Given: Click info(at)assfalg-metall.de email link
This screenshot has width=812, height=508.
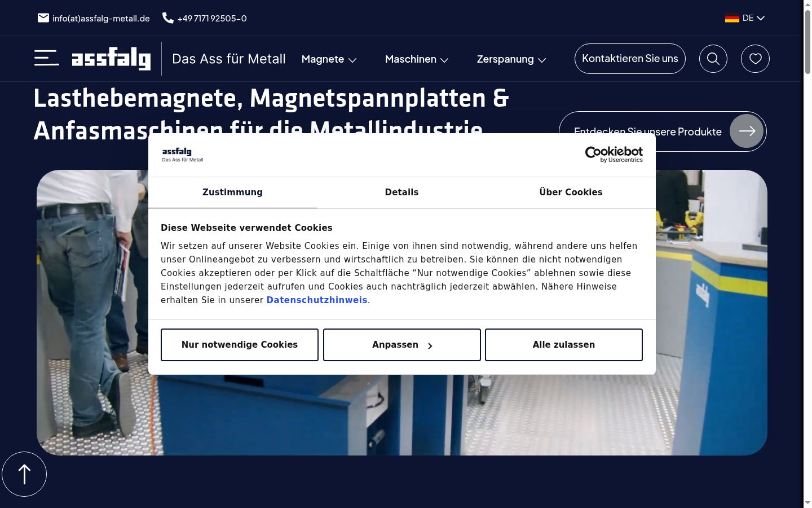Looking at the screenshot, I should pos(101,19).
